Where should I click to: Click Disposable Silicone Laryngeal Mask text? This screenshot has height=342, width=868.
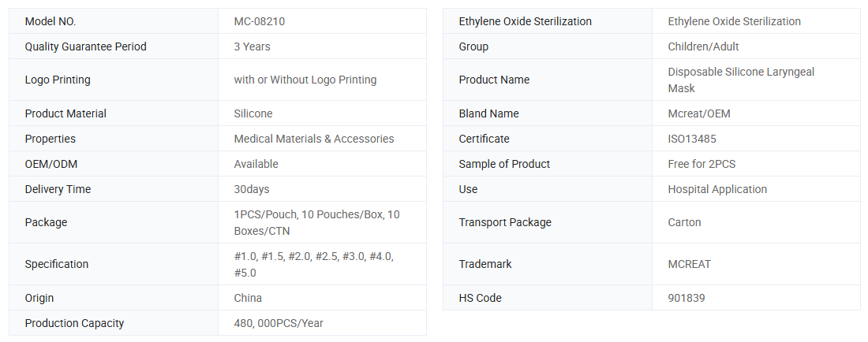[x=740, y=80]
